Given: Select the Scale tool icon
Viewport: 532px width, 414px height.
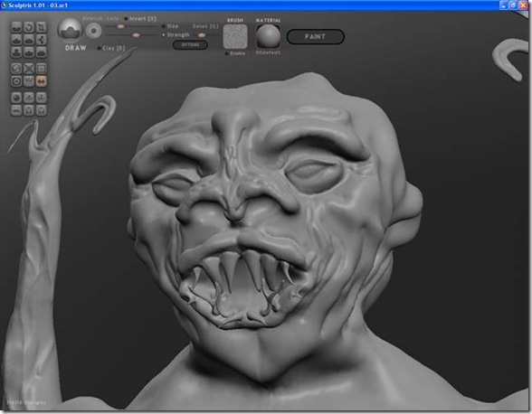Looking at the screenshot, I should click(41, 27).
